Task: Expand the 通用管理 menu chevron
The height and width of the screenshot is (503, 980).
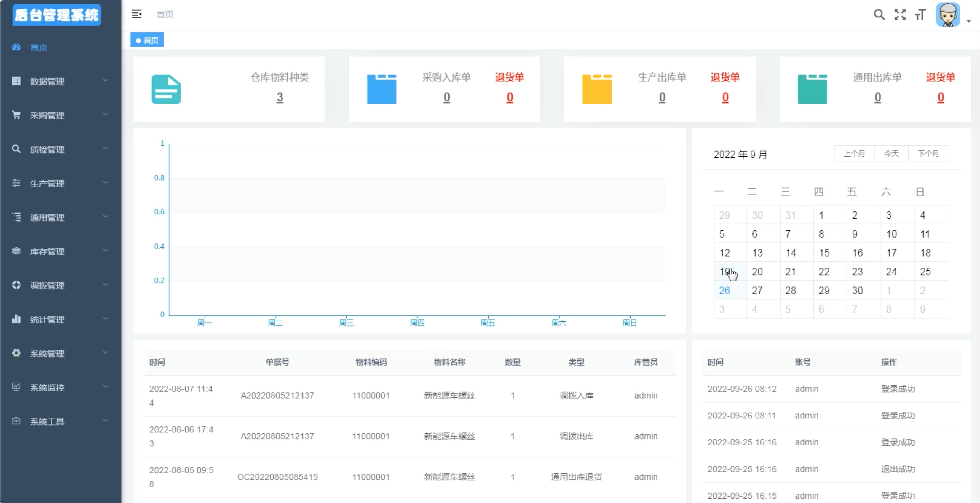Action: 105,217
